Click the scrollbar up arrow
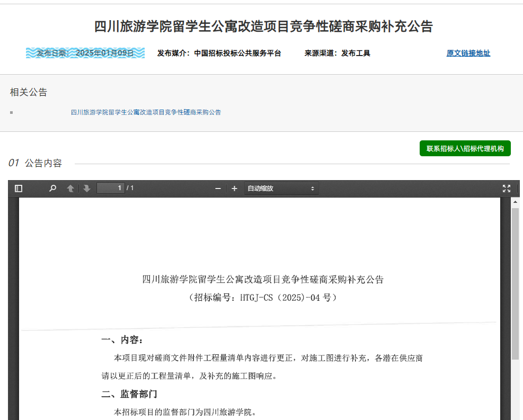 click(x=516, y=202)
